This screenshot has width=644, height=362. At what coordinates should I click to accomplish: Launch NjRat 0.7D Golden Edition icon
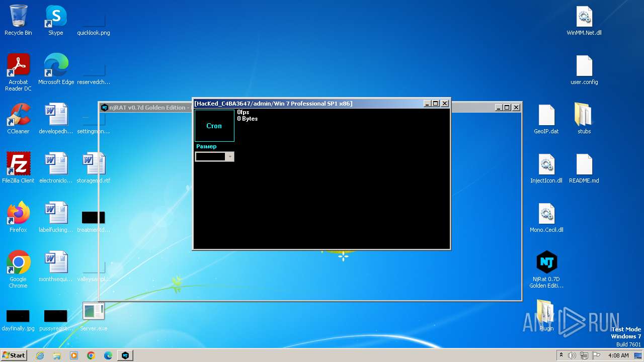click(x=546, y=270)
